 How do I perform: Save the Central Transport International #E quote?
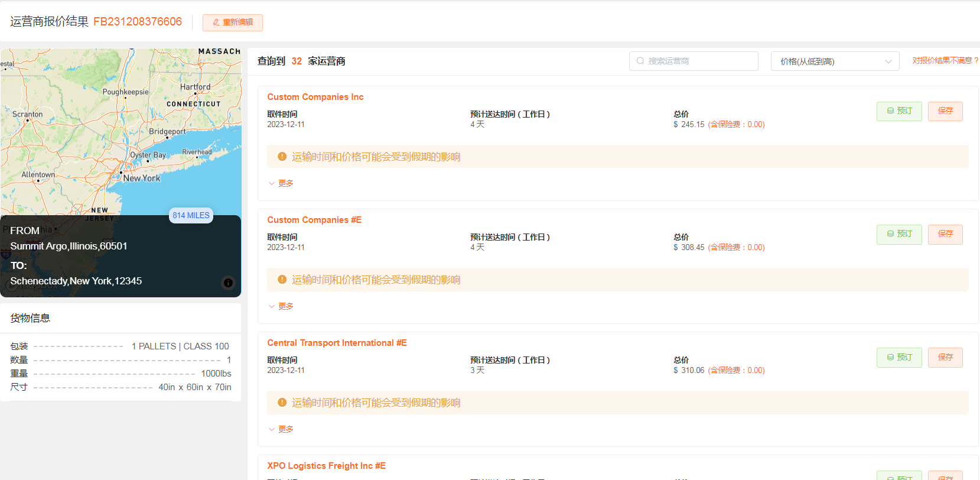click(945, 357)
